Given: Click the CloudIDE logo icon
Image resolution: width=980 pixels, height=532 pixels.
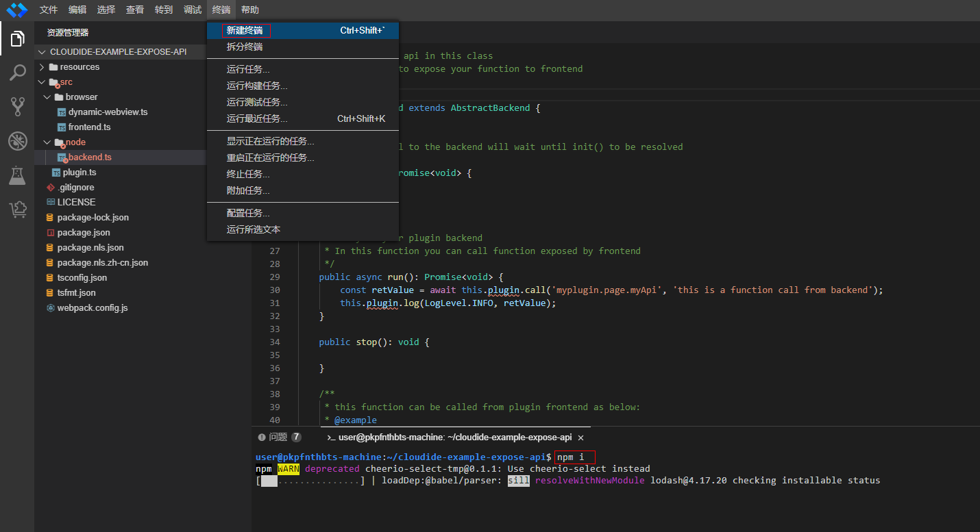Looking at the screenshot, I should pos(16,10).
